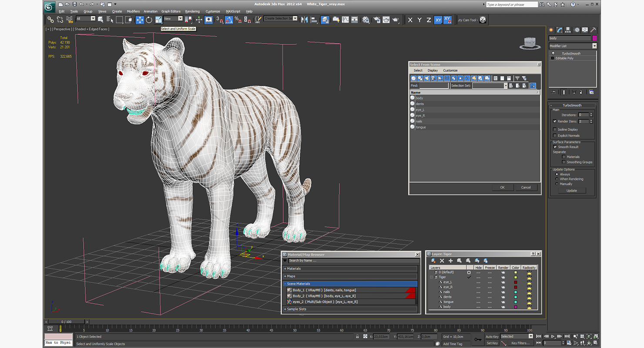
Task: Go to End frame button
Action: pyautogui.click(x=567, y=336)
